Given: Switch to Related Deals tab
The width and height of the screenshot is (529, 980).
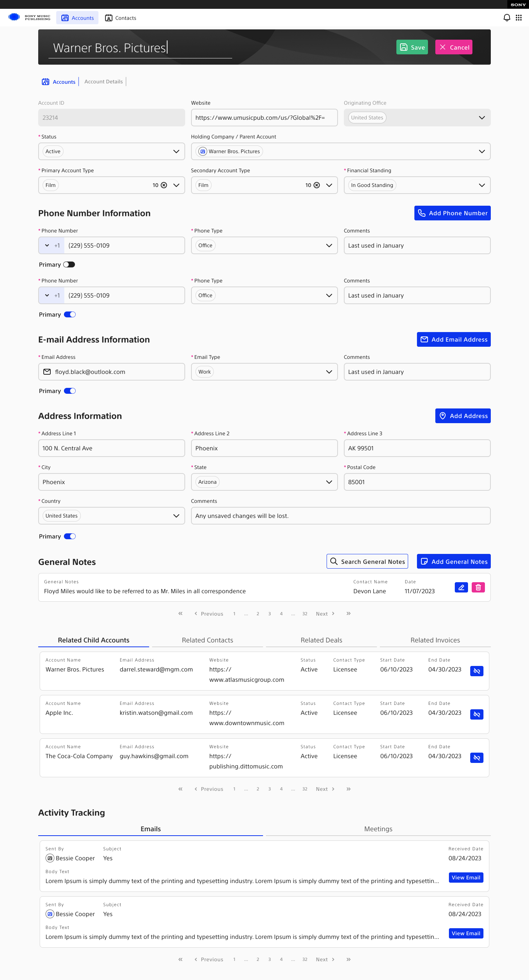Looking at the screenshot, I should [321, 640].
